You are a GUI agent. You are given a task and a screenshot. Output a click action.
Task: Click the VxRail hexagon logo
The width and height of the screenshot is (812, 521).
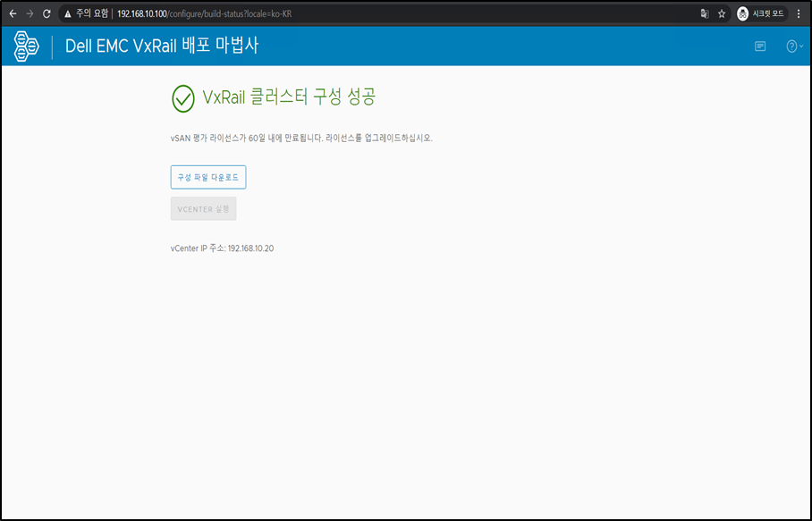[27, 46]
